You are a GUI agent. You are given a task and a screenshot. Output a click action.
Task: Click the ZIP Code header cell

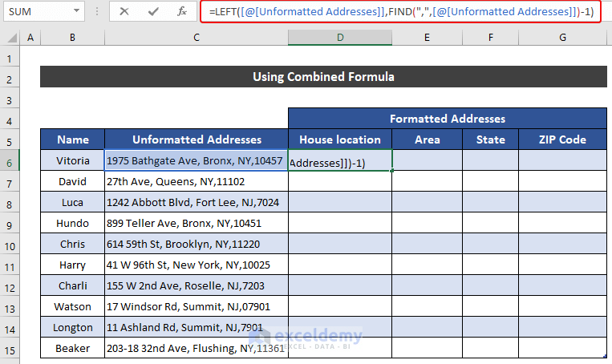563,140
